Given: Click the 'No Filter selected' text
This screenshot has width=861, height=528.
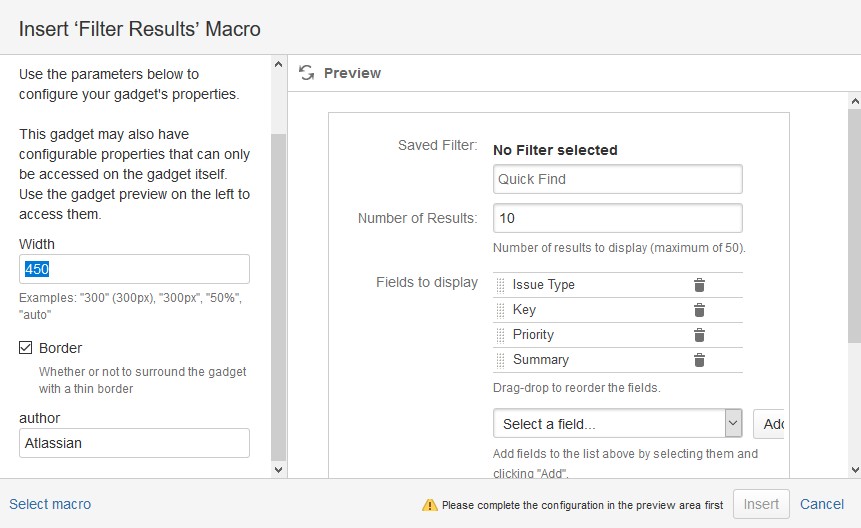Looking at the screenshot, I should 555,150.
